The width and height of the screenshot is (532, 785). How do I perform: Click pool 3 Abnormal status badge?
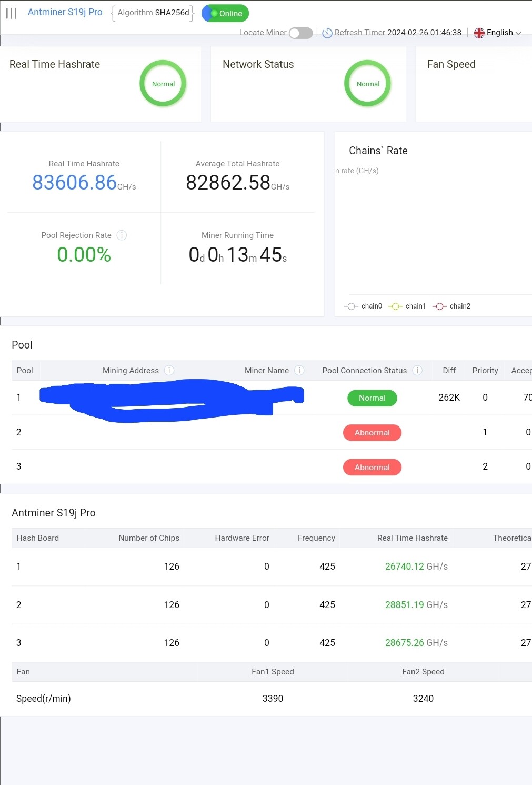(372, 468)
